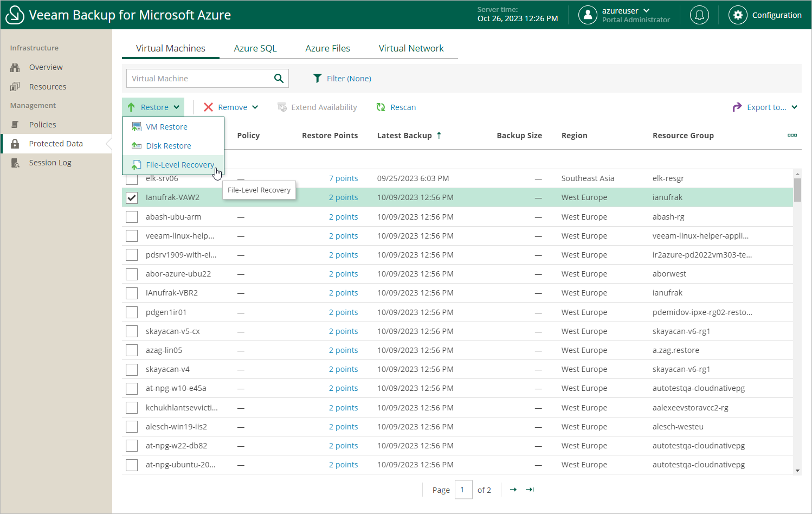Check the pdgen1ir01 checkbox
The image size is (812, 514).
132,312
